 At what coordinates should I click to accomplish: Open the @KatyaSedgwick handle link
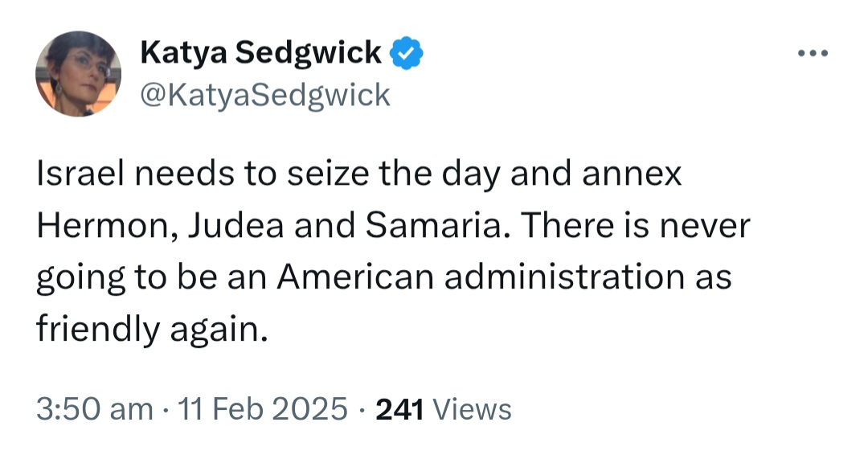click(x=265, y=96)
